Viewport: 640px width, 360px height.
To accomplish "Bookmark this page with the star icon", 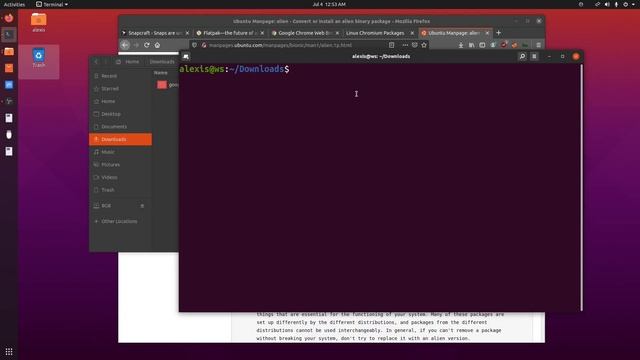I will 424,45.
